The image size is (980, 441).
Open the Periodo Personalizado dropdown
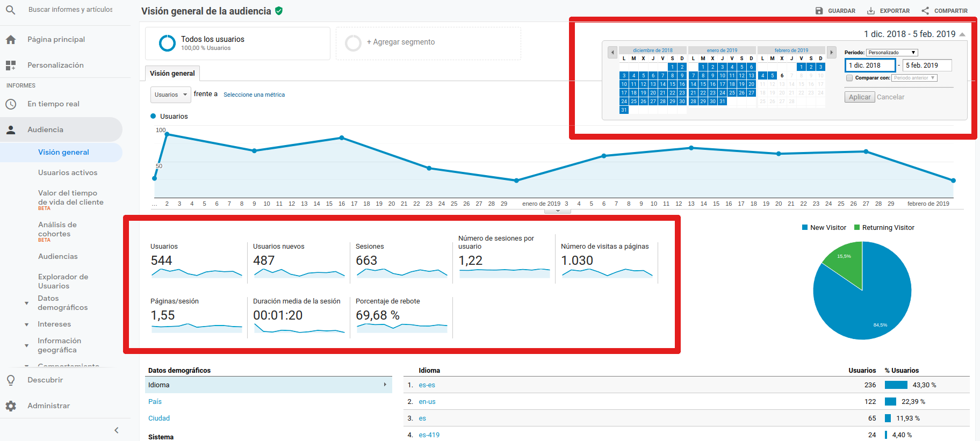(x=892, y=53)
